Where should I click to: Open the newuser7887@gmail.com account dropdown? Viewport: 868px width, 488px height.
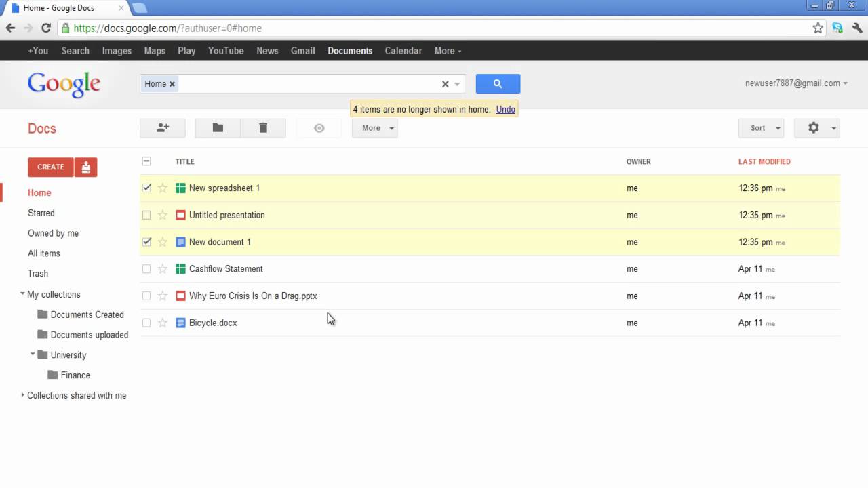click(x=796, y=83)
